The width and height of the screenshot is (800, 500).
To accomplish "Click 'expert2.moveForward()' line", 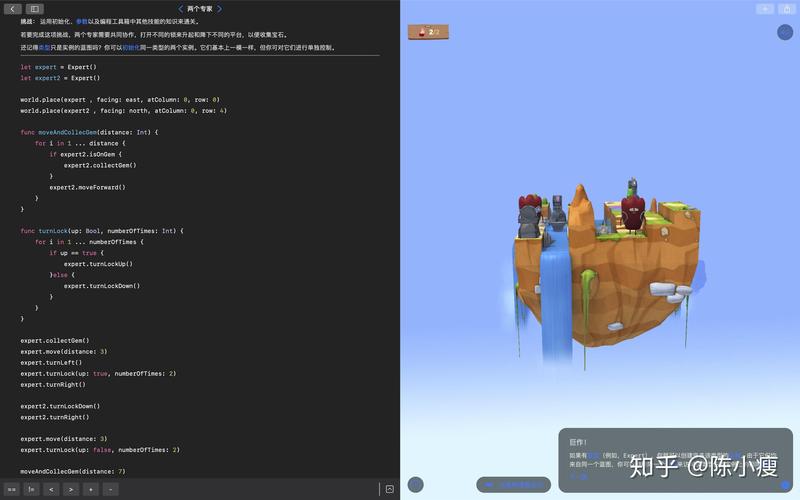I will 87,187.
